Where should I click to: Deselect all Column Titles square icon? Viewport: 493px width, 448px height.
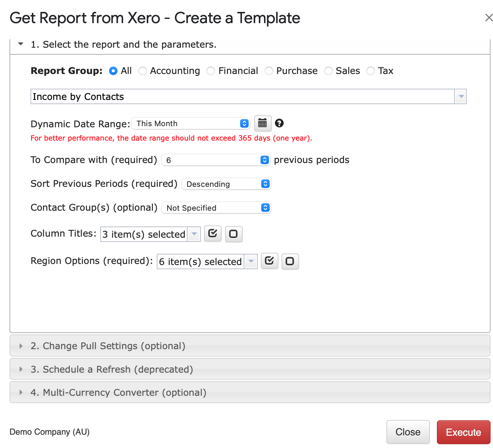[234, 234]
